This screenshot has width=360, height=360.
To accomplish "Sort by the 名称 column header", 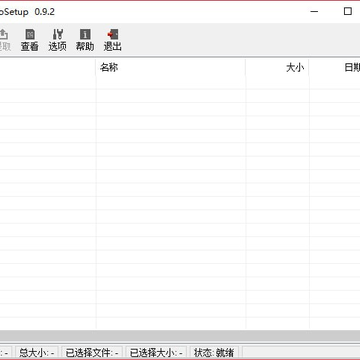I will 171,68.
